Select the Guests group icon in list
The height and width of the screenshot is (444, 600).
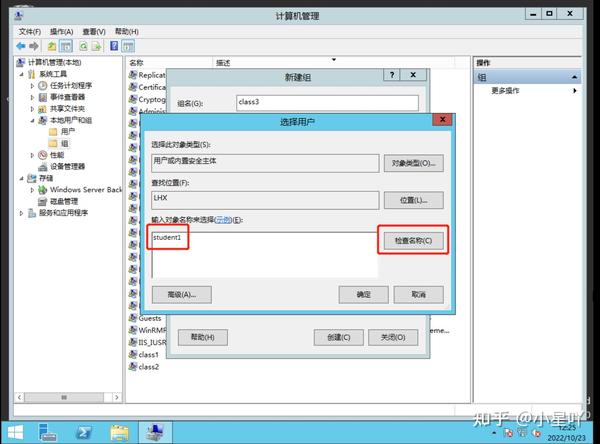pos(133,318)
